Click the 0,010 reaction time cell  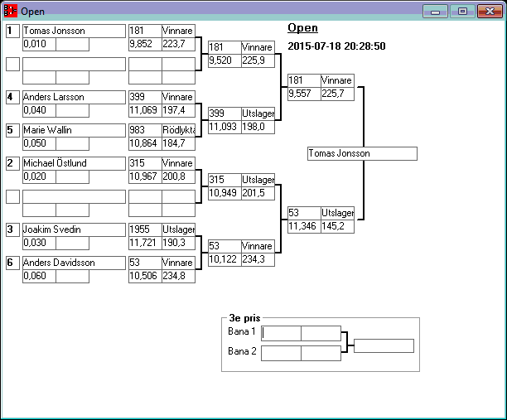coord(39,45)
